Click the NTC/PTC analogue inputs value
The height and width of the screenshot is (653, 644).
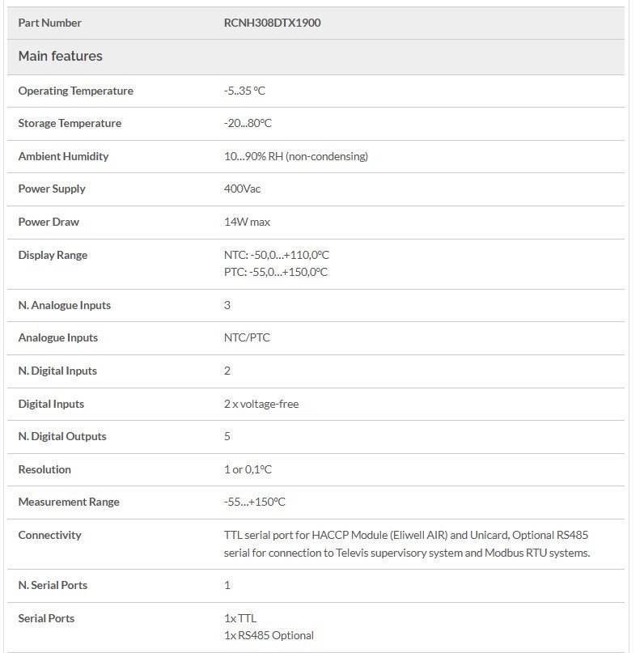coord(247,337)
